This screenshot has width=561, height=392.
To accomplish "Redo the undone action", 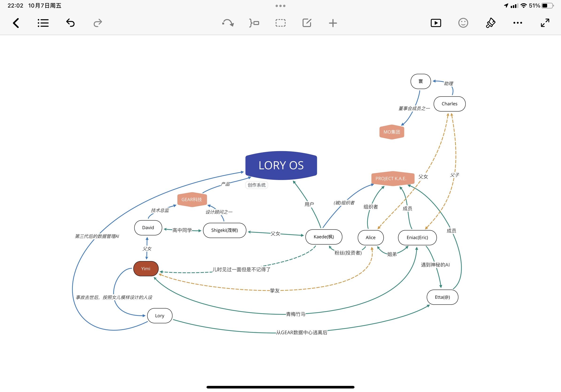I will [98, 23].
